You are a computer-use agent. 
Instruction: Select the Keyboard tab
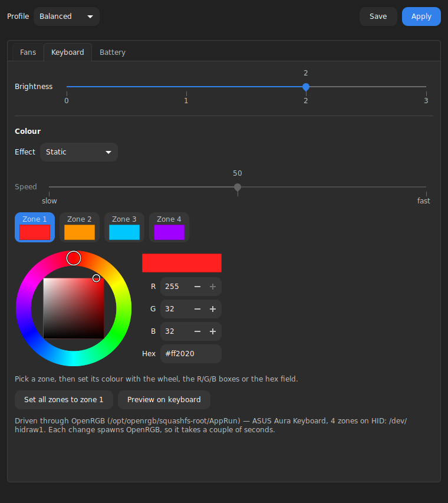[x=68, y=52]
